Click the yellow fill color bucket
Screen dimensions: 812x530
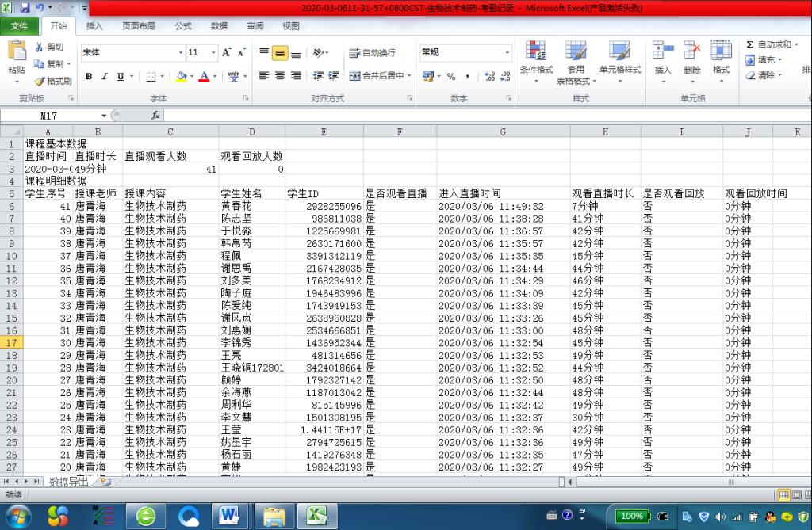pos(181,77)
